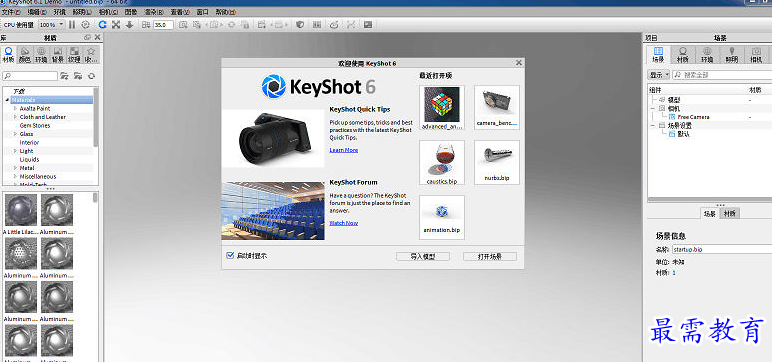772x362 pixels.
Task: Switch to 环境 tab in project panel
Action: point(708,55)
